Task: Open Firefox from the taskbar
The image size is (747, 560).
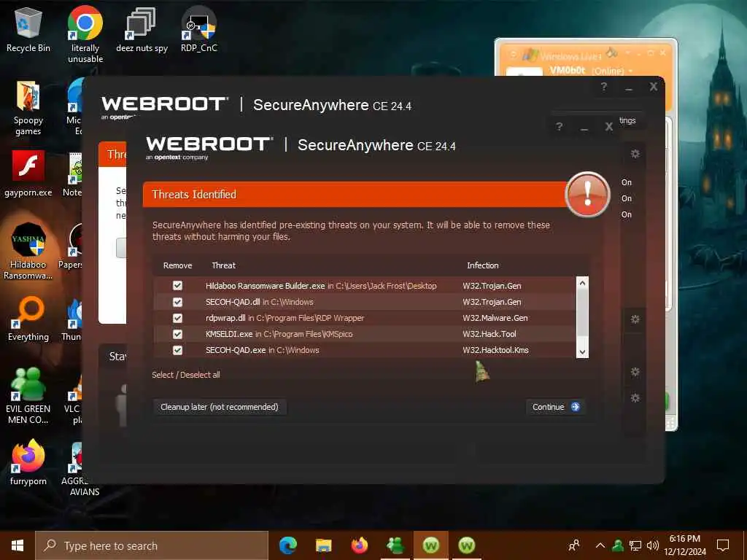Action: tap(359, 545)
